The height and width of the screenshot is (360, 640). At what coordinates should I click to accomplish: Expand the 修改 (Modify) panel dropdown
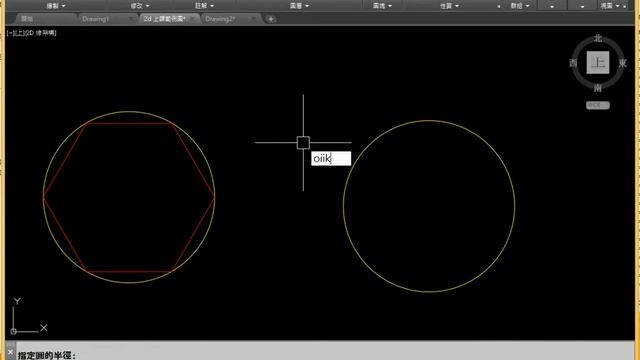pos(140,6)
